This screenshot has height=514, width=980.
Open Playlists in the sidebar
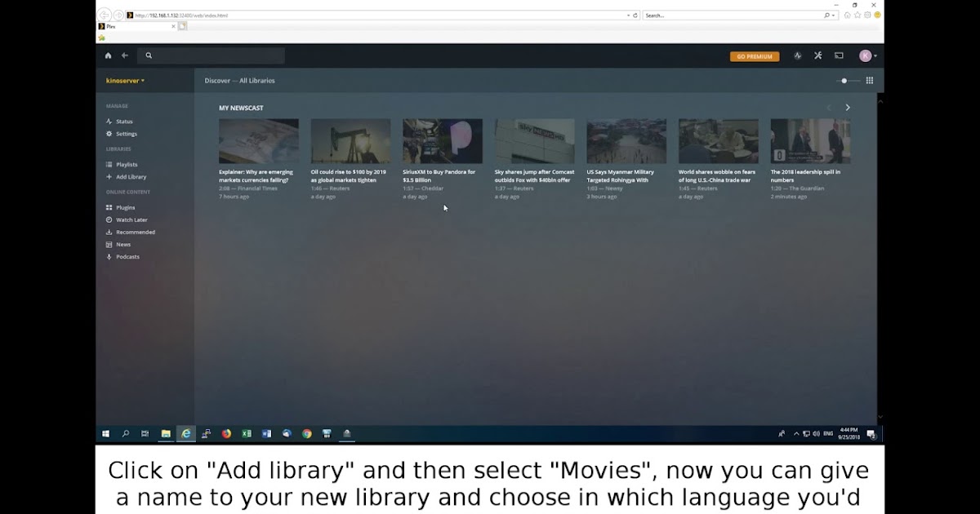coord(127,165)
